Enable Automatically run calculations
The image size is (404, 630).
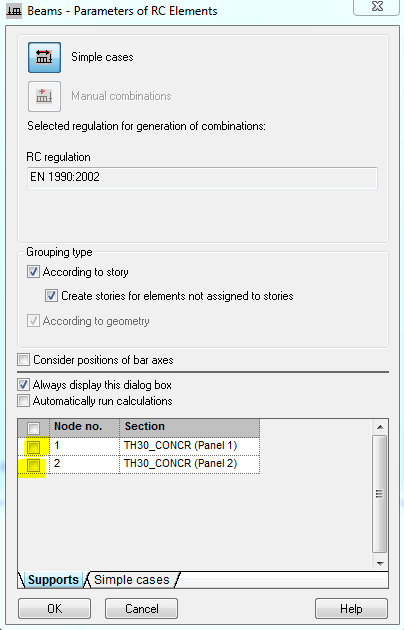[24, 401]
